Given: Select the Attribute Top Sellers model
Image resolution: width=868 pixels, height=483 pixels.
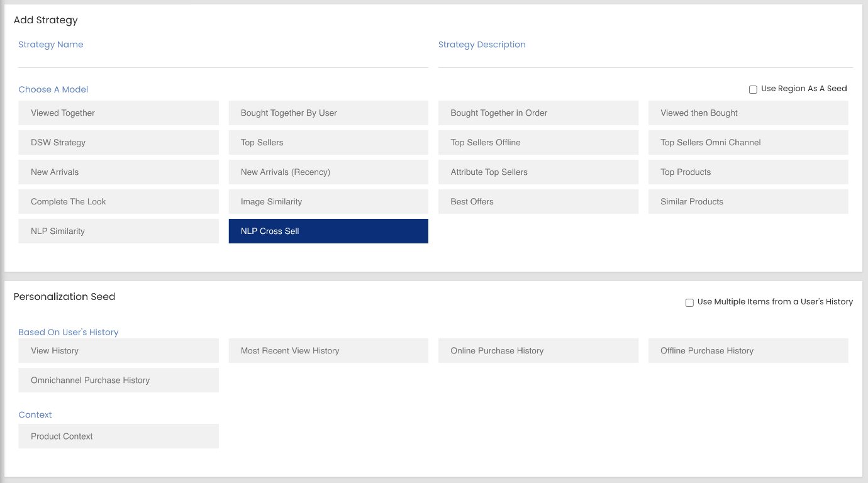Looking at the screenshot, I should coord(538,172).
